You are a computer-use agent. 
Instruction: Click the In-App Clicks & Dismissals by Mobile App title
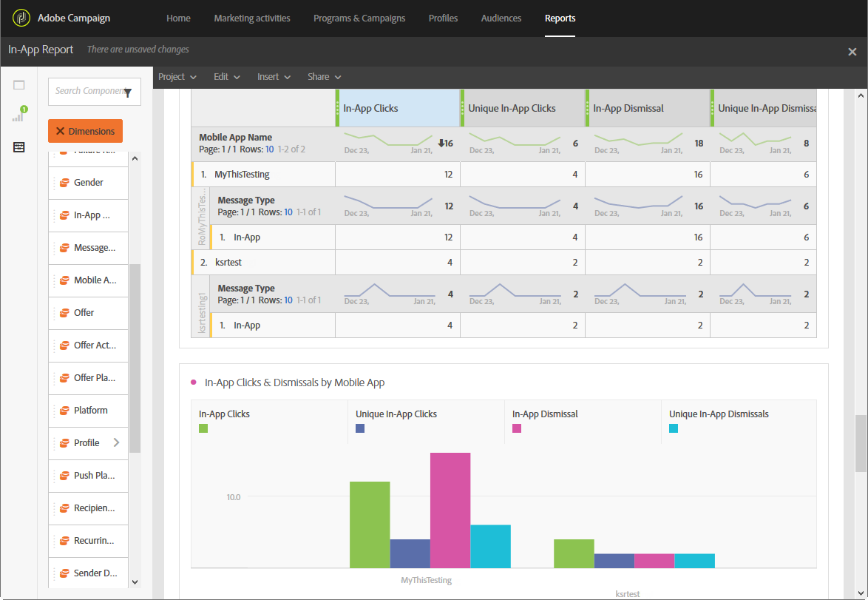tap(294, 382)
